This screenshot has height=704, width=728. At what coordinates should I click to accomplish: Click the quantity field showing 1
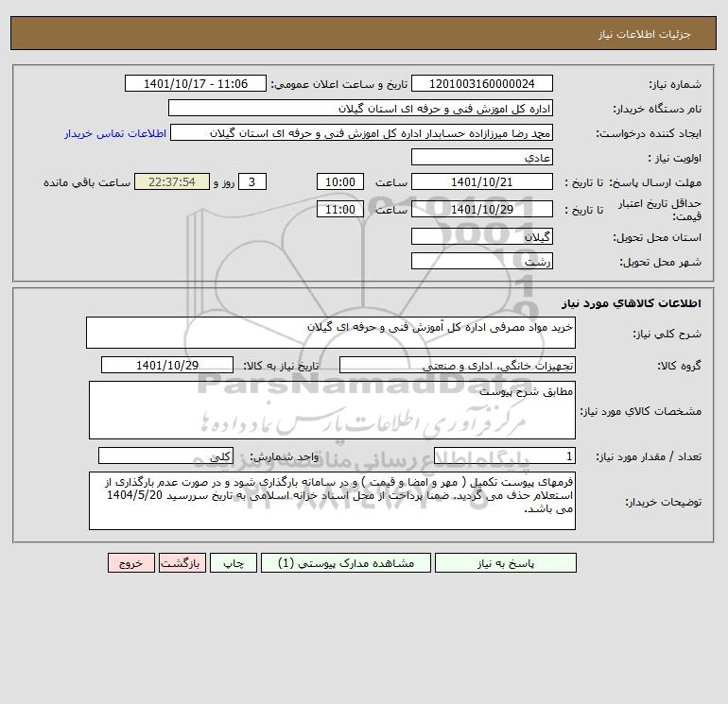pos(505,456)
